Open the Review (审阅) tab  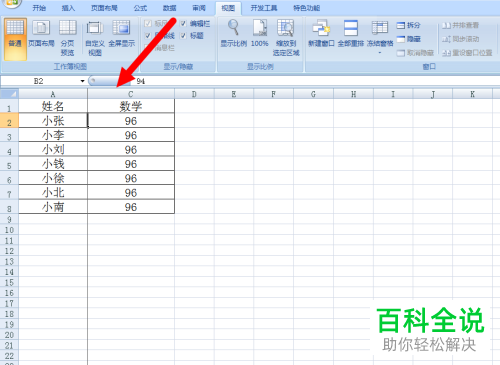(199, 8)
